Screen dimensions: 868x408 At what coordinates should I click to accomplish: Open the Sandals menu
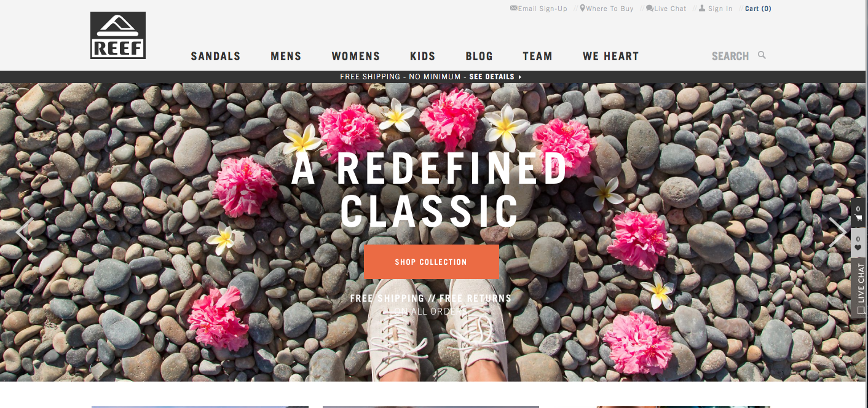[216, 56]
